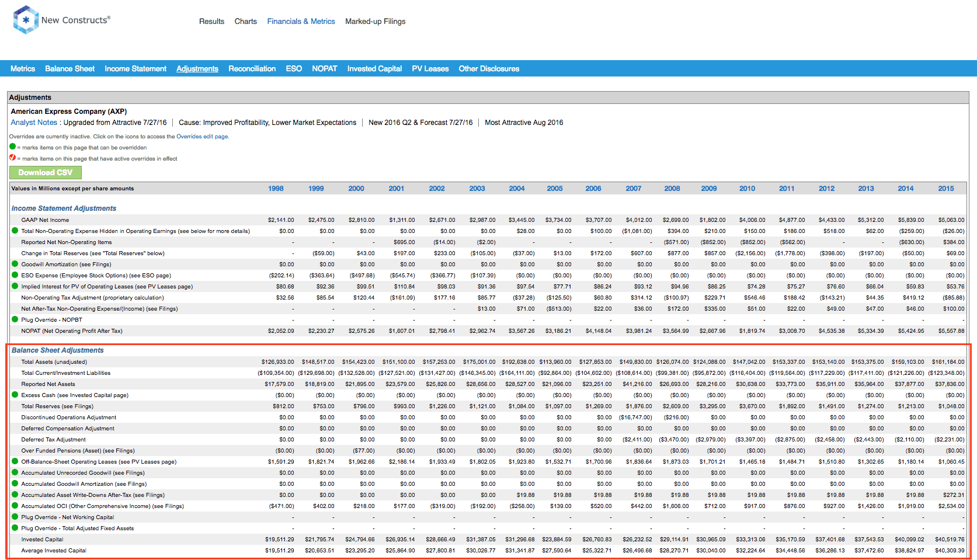Screen dimensions: 977x560
Task: Click NOPAT (Net Operating Profit After Tax) row label
Action: pos(72,331)
